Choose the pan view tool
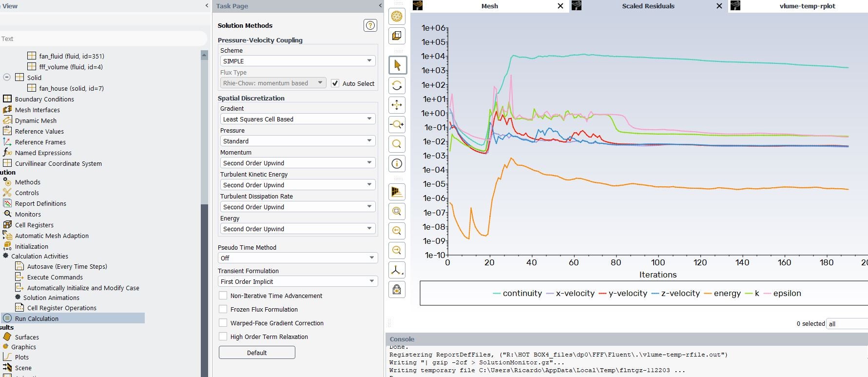Image resolution: width=868 pixels, height=377 pixels. pos(397,105)
